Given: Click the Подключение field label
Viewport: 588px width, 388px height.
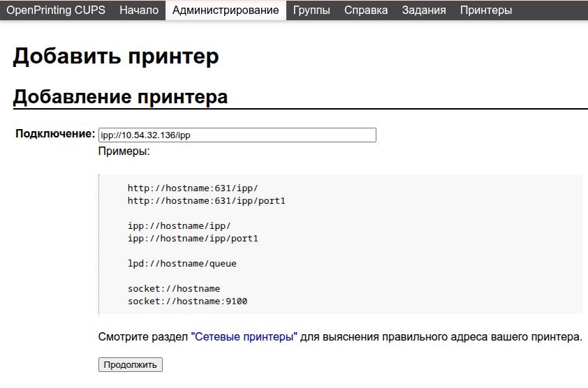Looking at the screenshot, I should 55,134.
